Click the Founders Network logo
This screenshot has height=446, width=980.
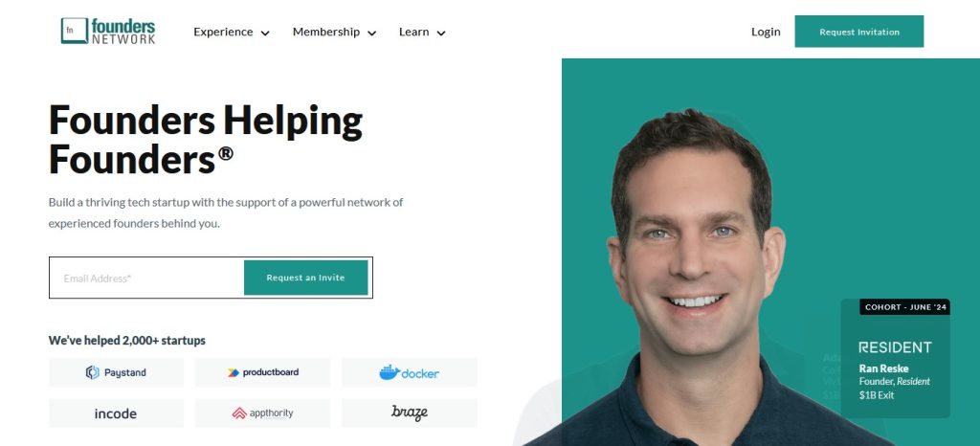[x=108, y=32]
